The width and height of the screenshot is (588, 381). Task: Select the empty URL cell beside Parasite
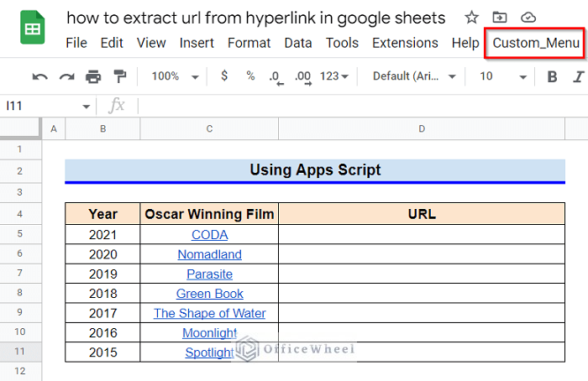point(422,274)
